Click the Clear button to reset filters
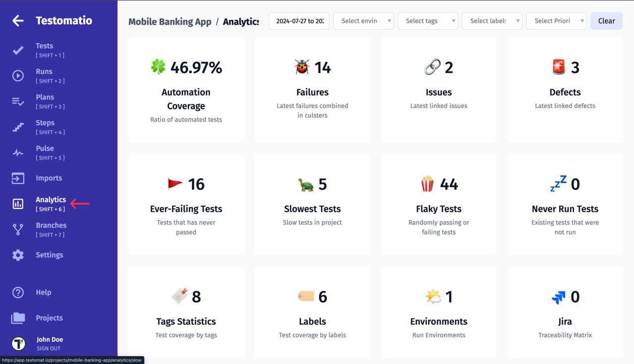Image resolution: width=634 pixels, height=364 pixels. [x=606, y=21]
